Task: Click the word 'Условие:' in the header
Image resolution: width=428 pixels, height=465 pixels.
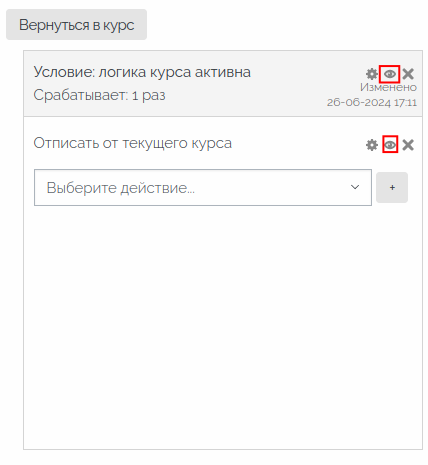Action: [64, 72]
